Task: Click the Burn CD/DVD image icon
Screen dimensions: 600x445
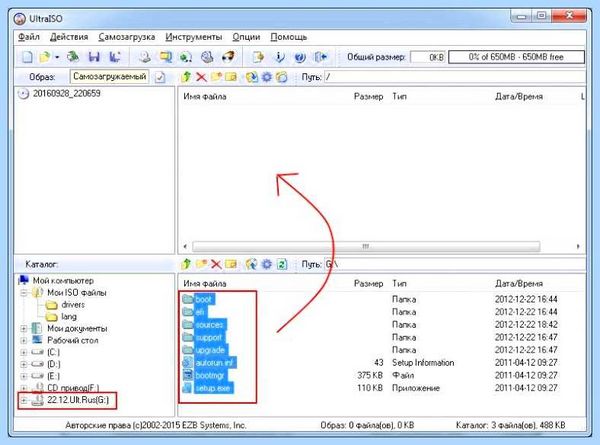Action: 228,57
